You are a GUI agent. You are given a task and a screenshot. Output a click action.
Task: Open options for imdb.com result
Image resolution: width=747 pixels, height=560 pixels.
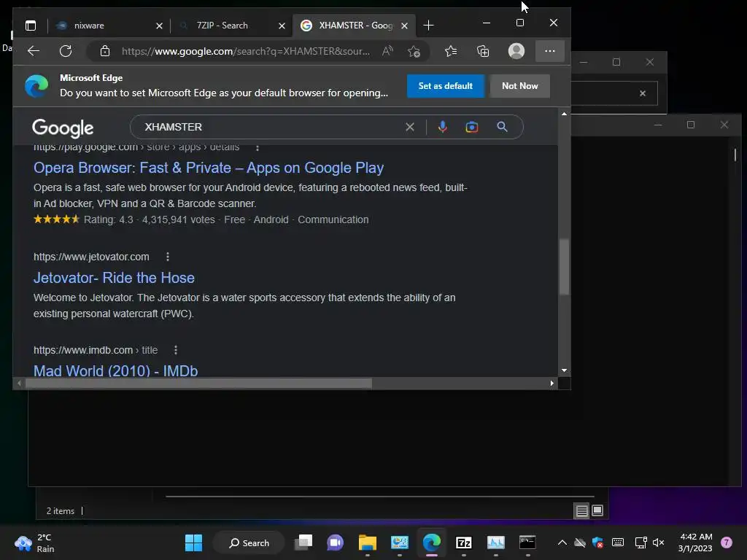point(176,350)
